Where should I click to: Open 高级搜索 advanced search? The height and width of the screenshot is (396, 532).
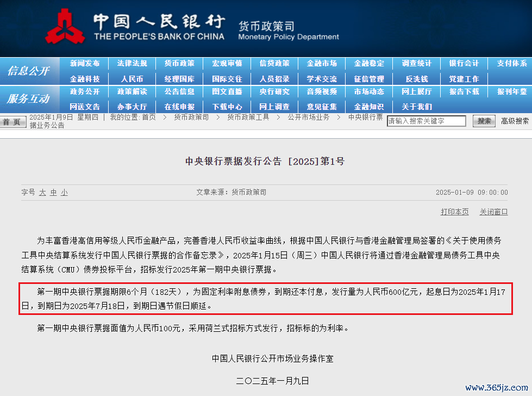pyautogui.click(x=515, y=121)
